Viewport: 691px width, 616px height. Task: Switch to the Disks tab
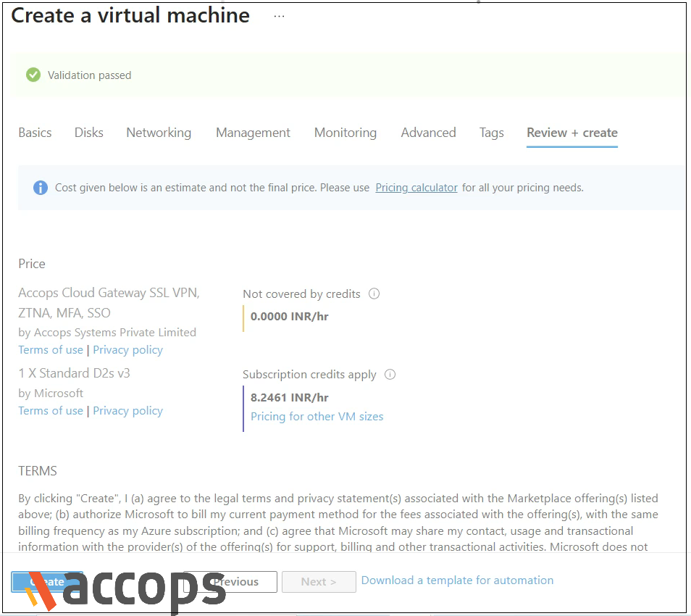point(88,133)
